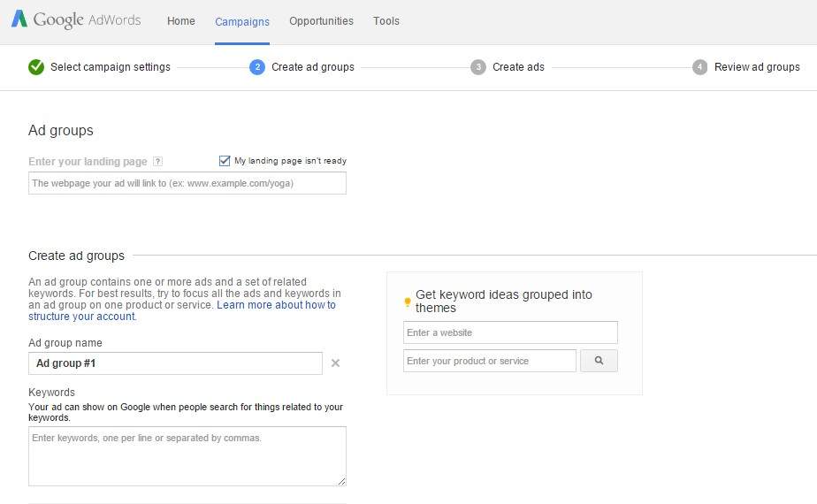The width and height of the screenshot is (817, 504).
Task: Click the lightbulb keyword ideas icon
Action: click(408, 302)
